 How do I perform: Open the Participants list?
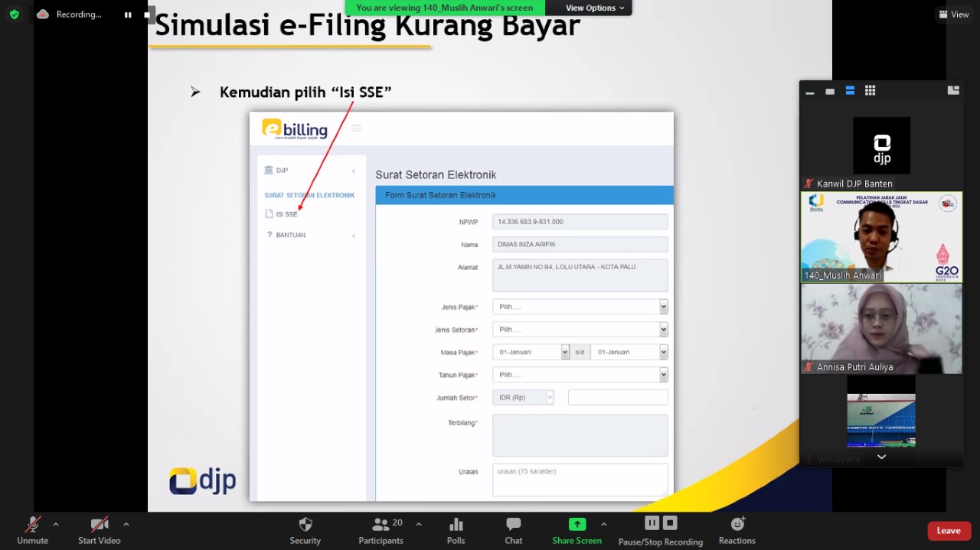click(x=381, y=531)
